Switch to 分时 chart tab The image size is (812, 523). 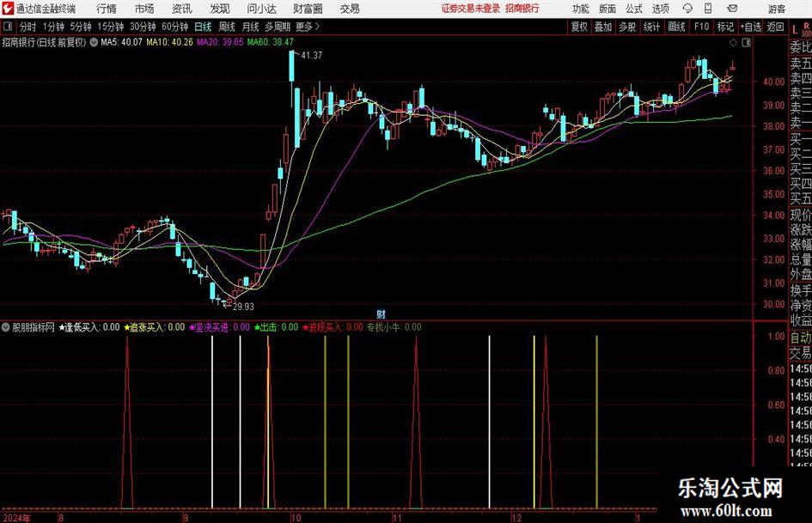point(28,27)
